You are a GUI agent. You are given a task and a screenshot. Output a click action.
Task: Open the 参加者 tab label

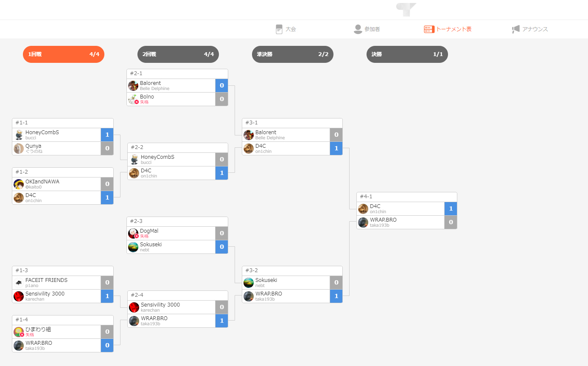point(372,29)
